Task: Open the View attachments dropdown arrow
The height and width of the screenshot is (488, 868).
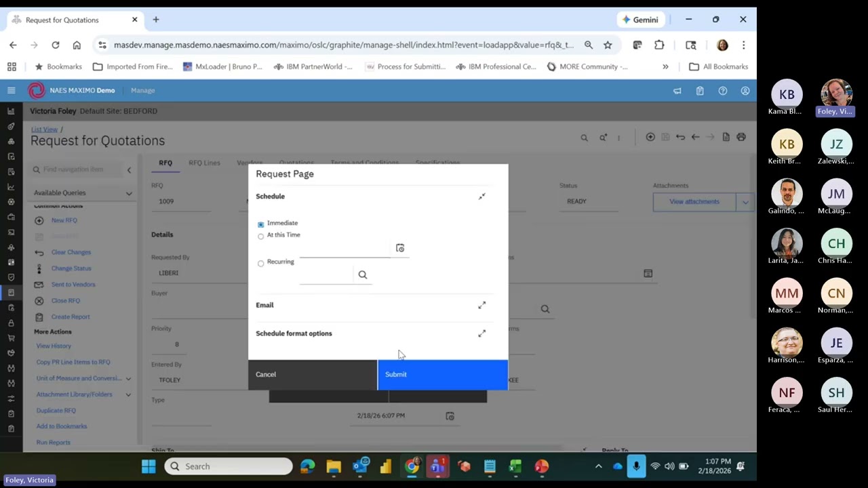Action: (x=745, y=201)
